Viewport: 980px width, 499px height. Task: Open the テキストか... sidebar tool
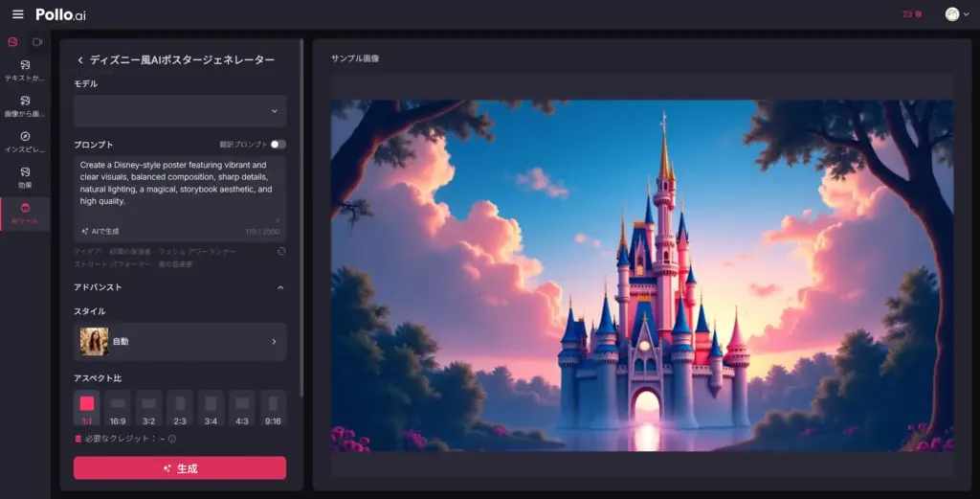pyautogui.click(x=25, y=71)
